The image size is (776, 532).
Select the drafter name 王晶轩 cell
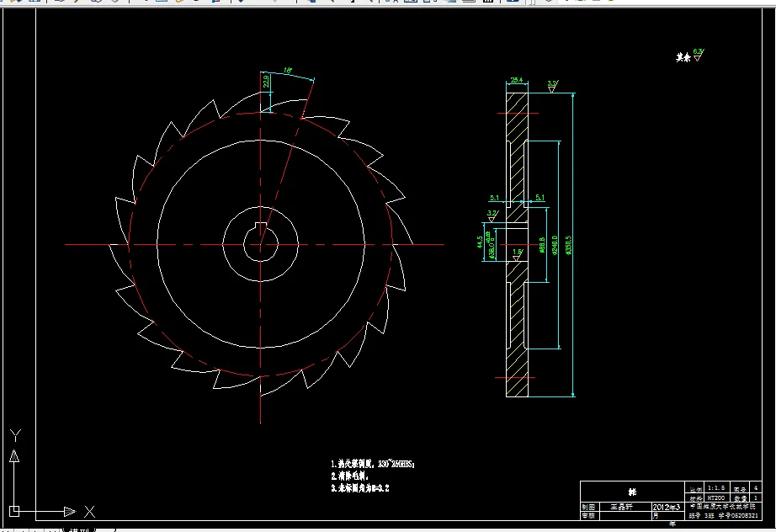point(626,507)
